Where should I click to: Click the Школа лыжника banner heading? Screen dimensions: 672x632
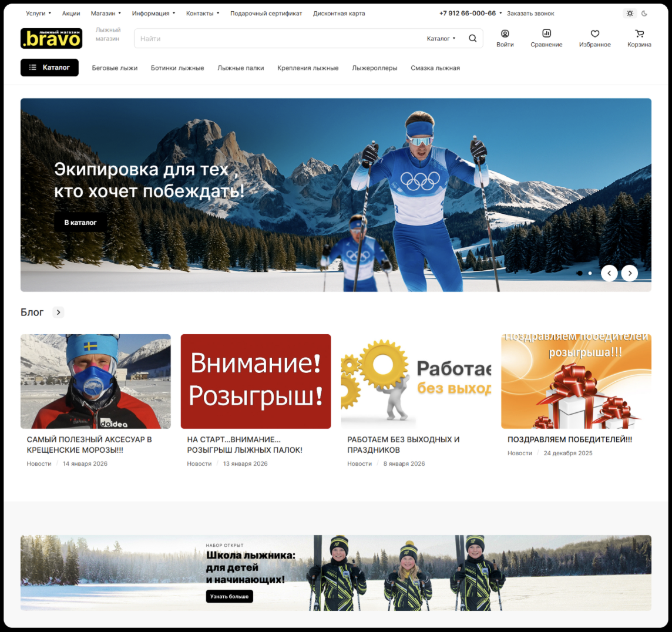click(x=251, y=567)
